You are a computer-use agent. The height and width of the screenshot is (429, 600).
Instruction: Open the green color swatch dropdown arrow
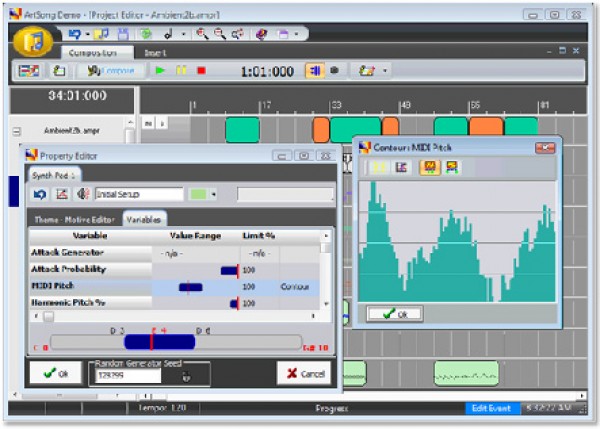(214, 194)
